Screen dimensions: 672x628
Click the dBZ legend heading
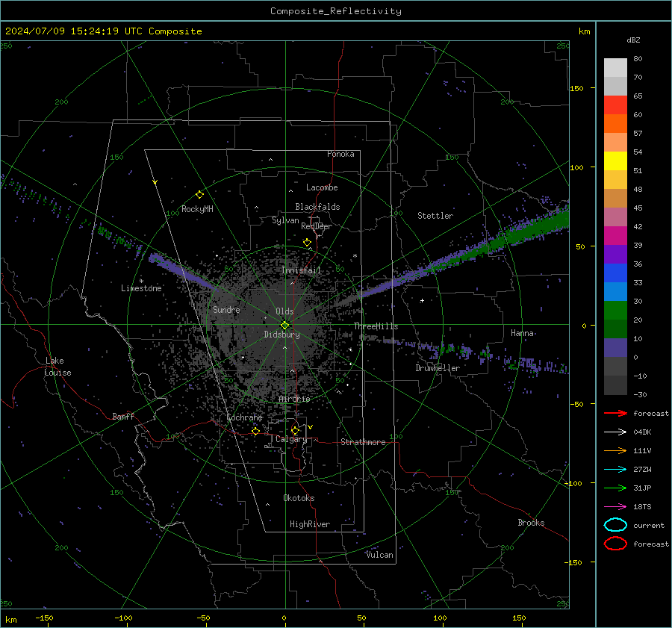click(x=633, y=40)
